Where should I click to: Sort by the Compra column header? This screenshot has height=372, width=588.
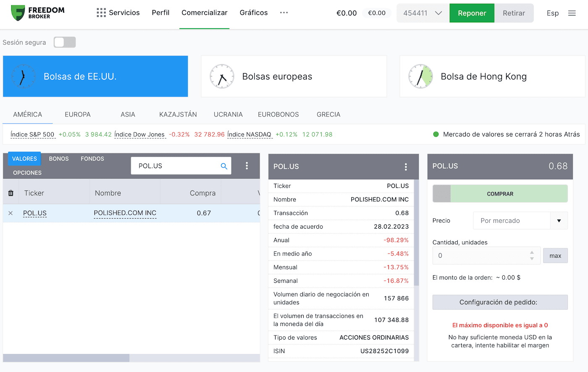pos(202,193)
